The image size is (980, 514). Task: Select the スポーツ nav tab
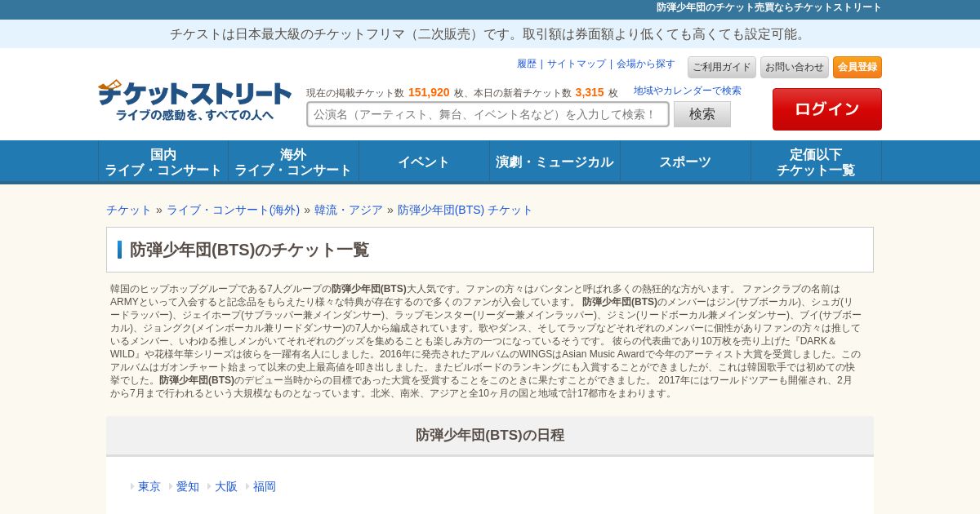pos(685,162)
